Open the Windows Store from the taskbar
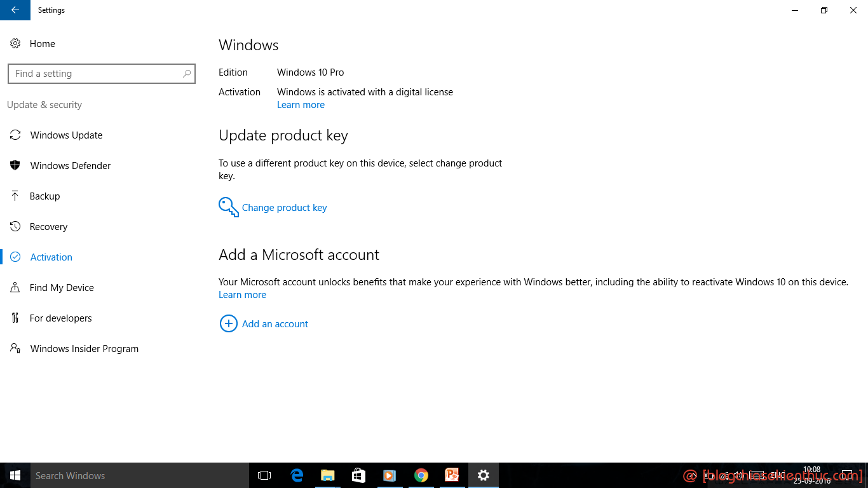Image resolution: width=868 pixels, height=488 pixels. coord(359,475)
